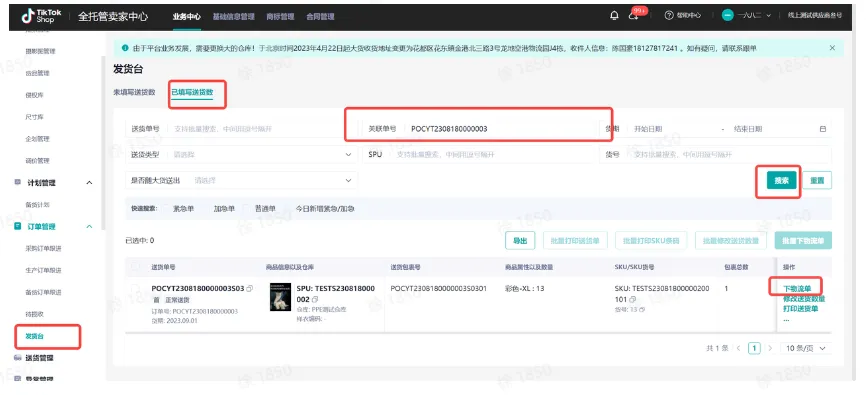Click 打印送货单 link in row
The width and height of the screenshot is (866, 395).
click(800, 309)
